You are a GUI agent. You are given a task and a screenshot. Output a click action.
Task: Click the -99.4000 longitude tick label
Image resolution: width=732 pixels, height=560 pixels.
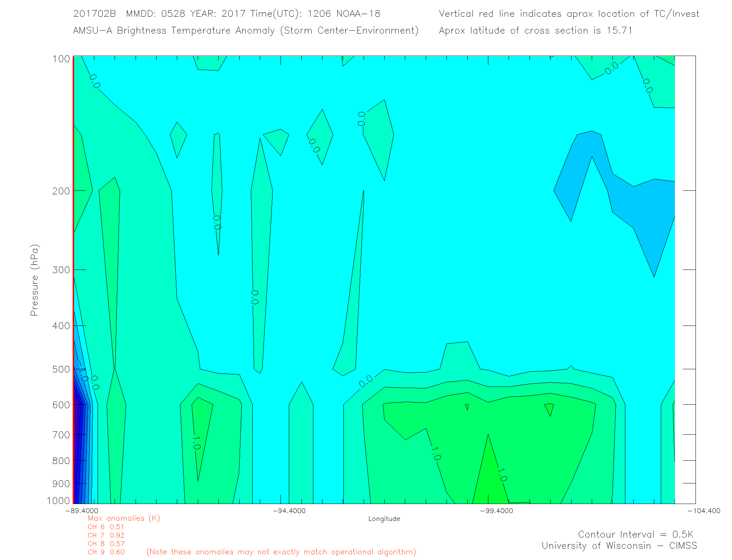pyautogui.click(x=496, y=511)
